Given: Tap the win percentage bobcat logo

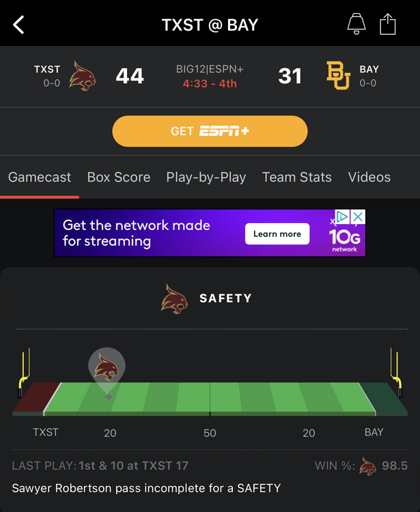Looking at the screenshot, I should click(x=367, y=466).
